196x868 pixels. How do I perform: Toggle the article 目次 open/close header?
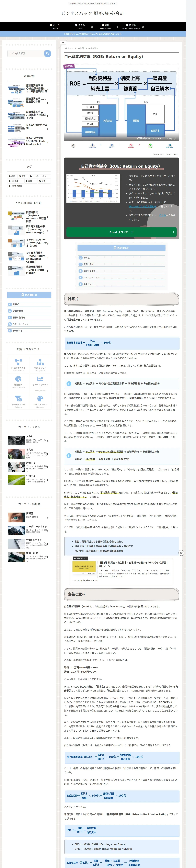click(x=121, y=248)
